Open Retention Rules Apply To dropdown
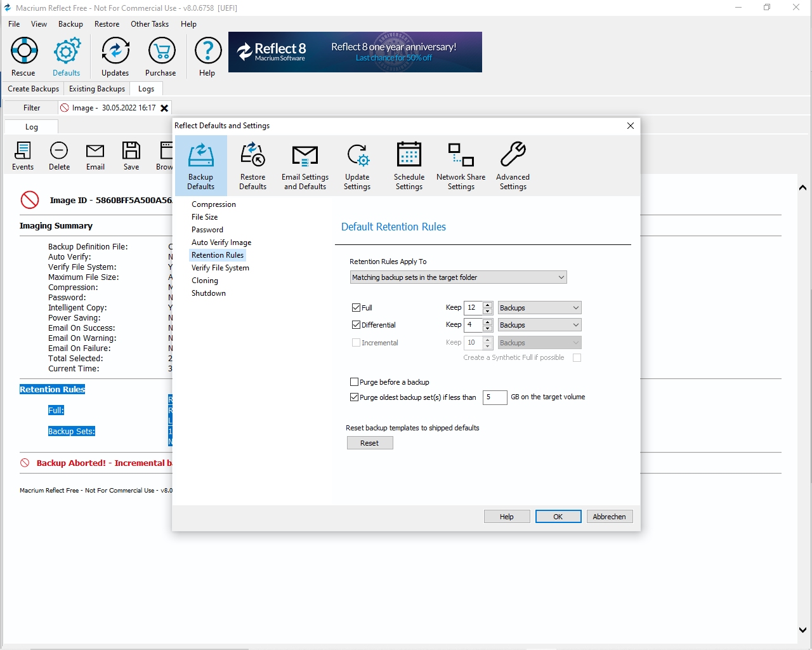The height and width of the screenshot is (650, 812). [458, 277]
